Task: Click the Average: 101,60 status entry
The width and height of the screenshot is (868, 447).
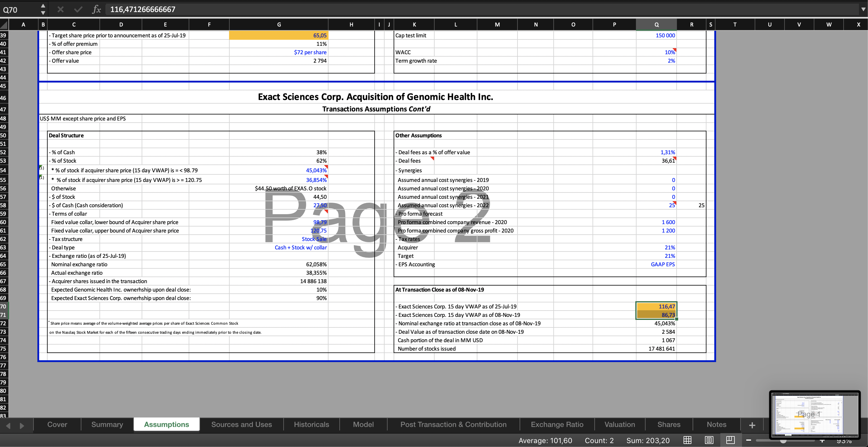Action: [545, 440]
